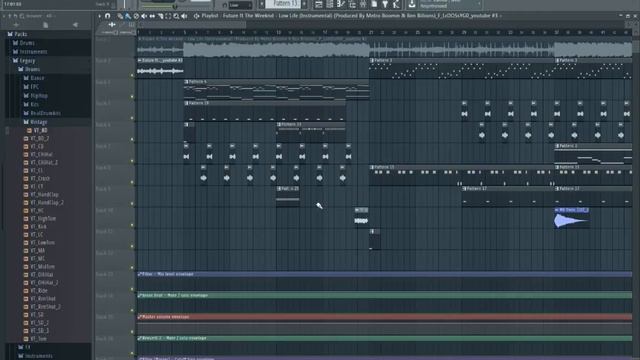The width and height of the screenshot is (640, 360).
Task: Mute the track holding Pattern 33 clip
Action: click(132, 139)
